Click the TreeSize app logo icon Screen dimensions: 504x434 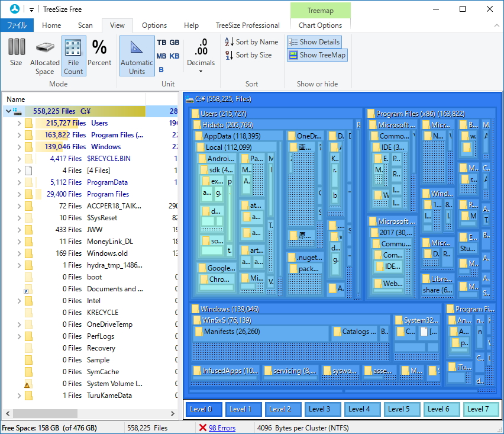(x=14, y=9)
